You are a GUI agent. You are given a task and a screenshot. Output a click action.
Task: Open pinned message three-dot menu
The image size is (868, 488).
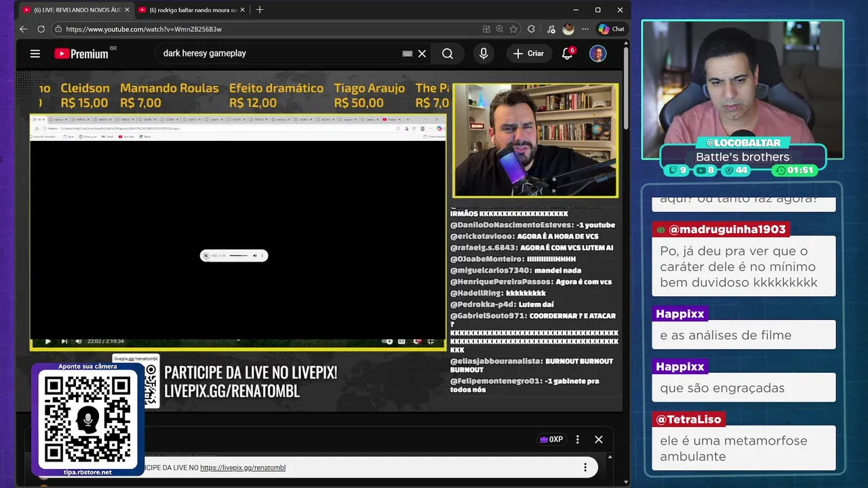click(585, 468)
